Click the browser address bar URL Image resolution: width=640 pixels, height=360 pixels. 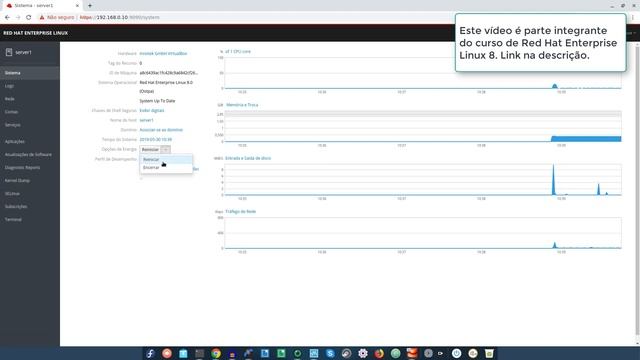pyautogui.click(x=120, y=18)
